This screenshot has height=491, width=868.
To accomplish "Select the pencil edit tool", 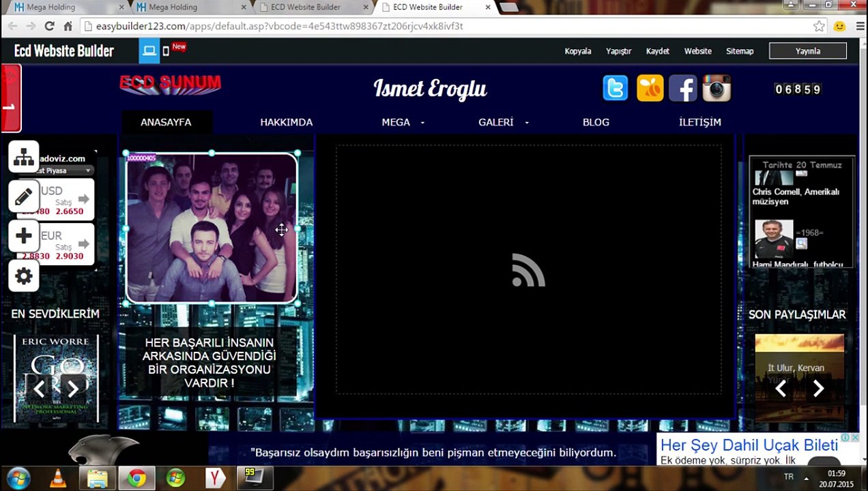I will click(24, 197).
